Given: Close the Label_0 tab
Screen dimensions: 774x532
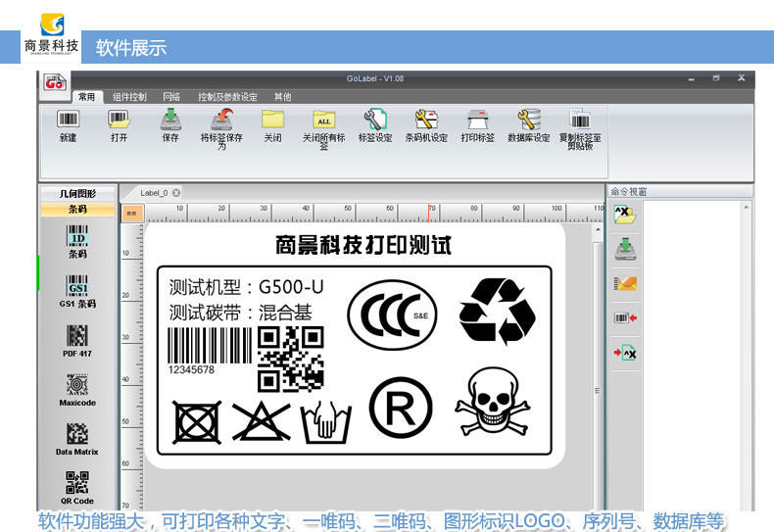Looking at the screenshot, I should click(x=176, y=193).
